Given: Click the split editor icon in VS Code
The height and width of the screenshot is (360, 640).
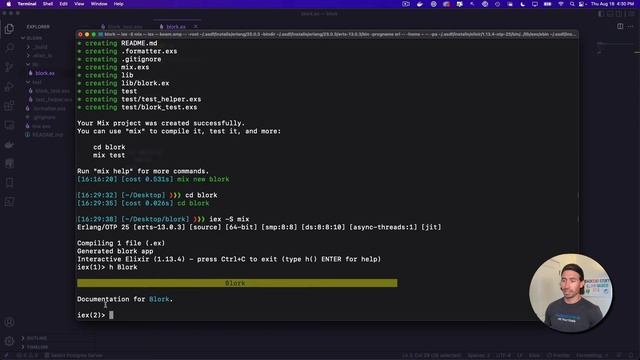Looking at the screenshot, I should coord(620,27).
